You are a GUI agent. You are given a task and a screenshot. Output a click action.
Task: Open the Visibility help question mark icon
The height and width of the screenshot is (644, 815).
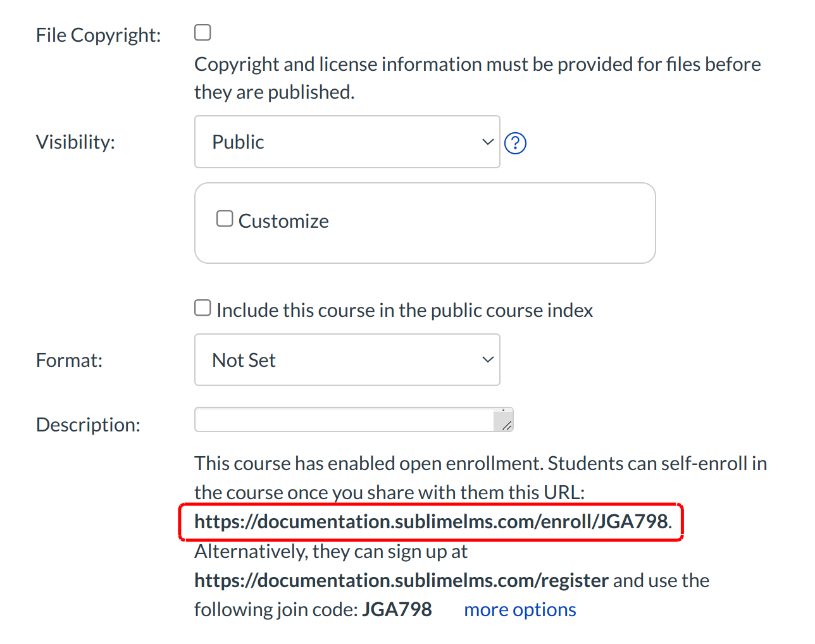tap(515, 143)
